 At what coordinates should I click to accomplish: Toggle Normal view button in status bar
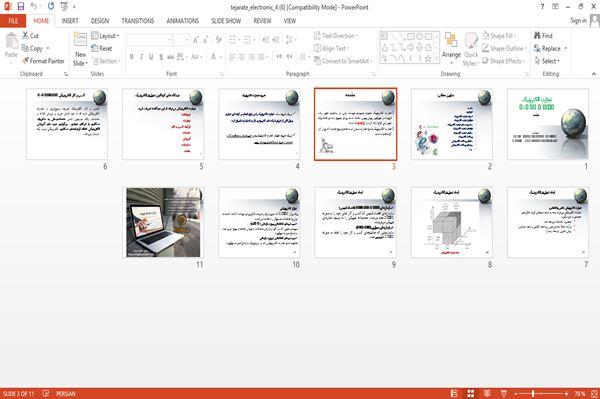pyautogui.click(x=454, y=394)
